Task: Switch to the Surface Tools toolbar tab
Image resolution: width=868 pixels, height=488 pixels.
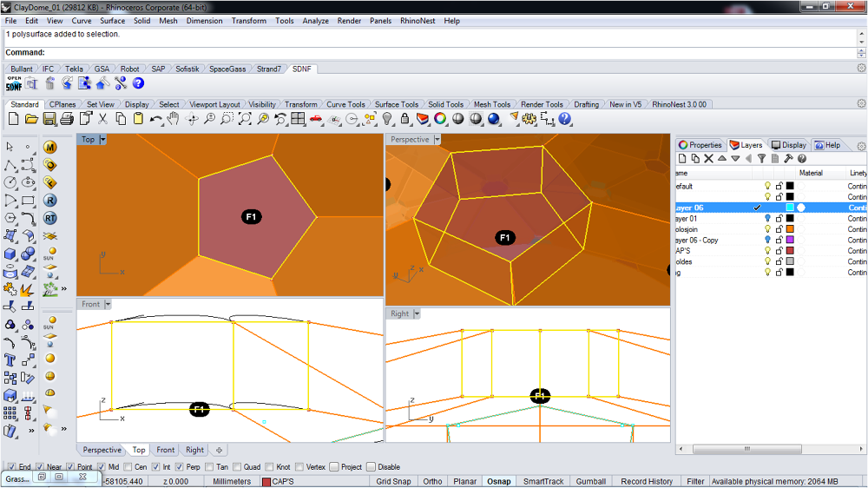Action: (396, 104)
